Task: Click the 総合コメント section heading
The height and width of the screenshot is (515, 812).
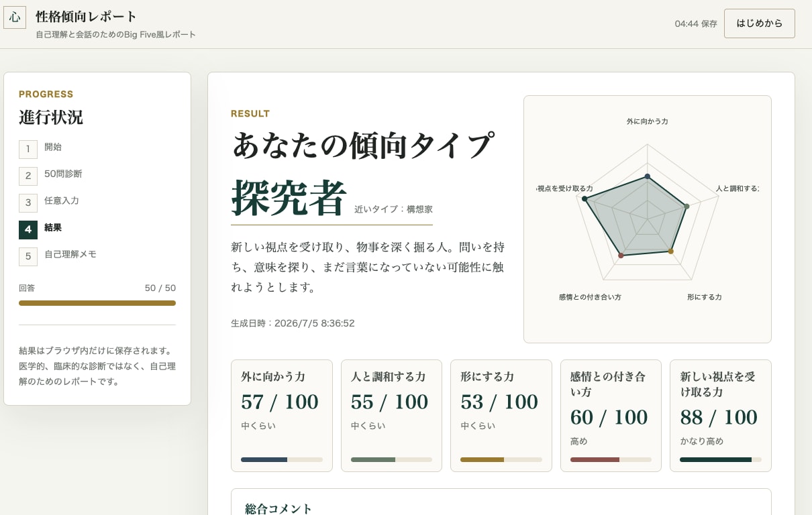Action: click(x=278, y=509)
